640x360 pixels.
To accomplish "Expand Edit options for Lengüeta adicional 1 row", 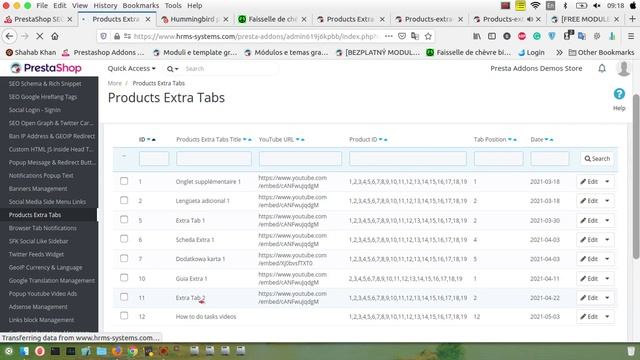I will tap(607, 201).
